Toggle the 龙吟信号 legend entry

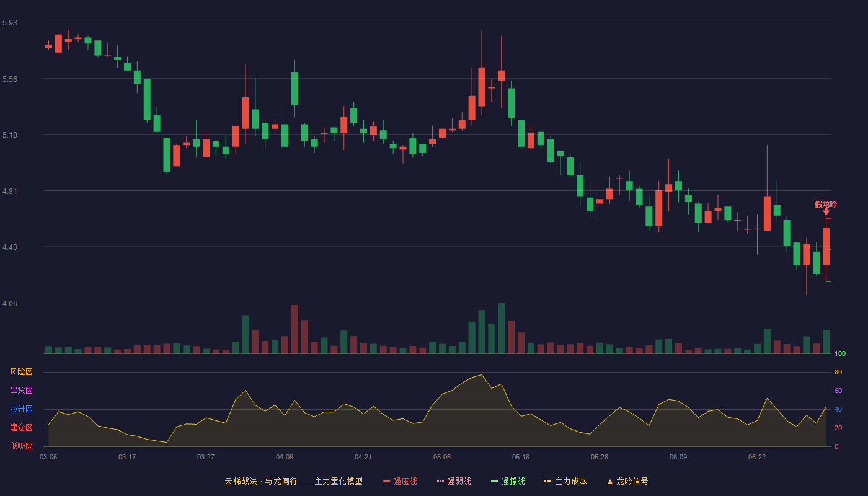627,481
